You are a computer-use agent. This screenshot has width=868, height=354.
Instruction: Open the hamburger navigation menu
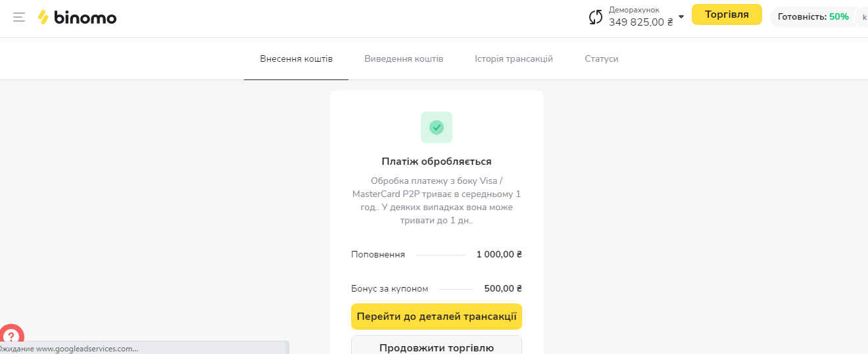19,17
